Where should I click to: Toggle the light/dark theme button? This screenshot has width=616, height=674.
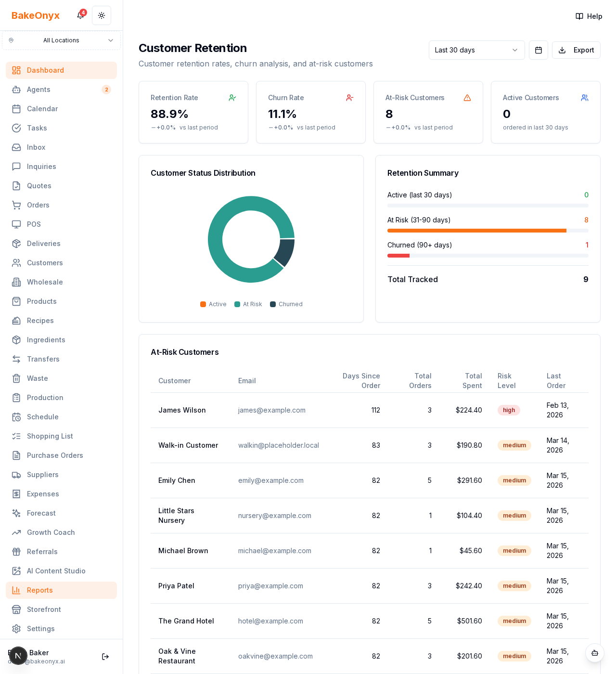pos(102,15)
